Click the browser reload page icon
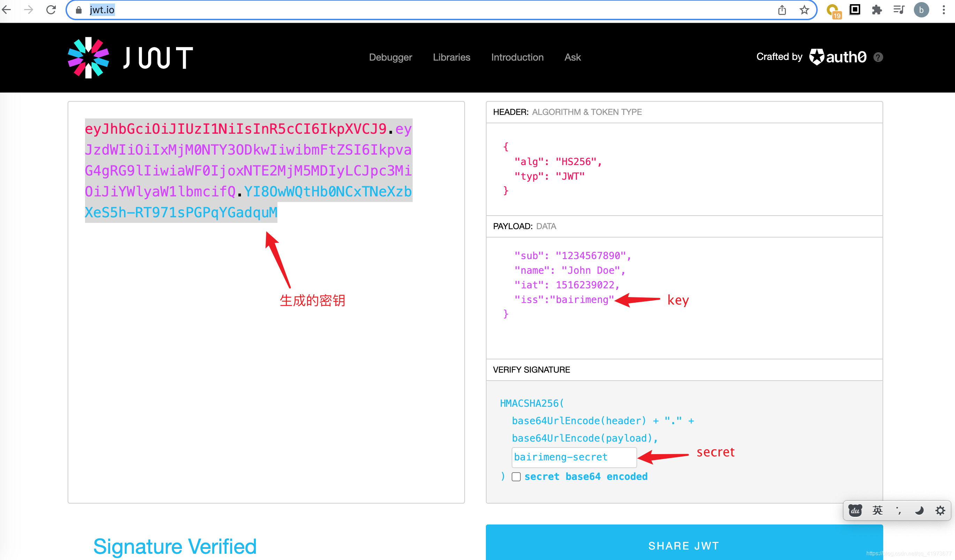 tap(51, 10)
